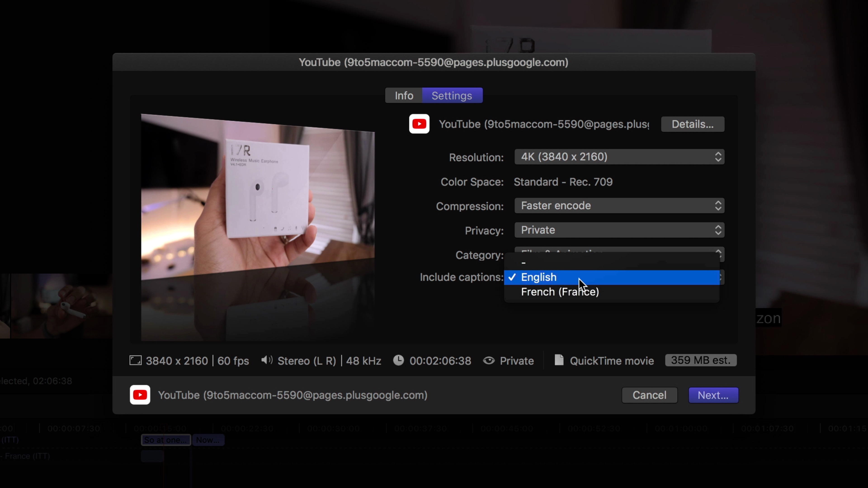
Task: Click the YouTube icon in the bottom bar
Action: (x=140, y=395)
